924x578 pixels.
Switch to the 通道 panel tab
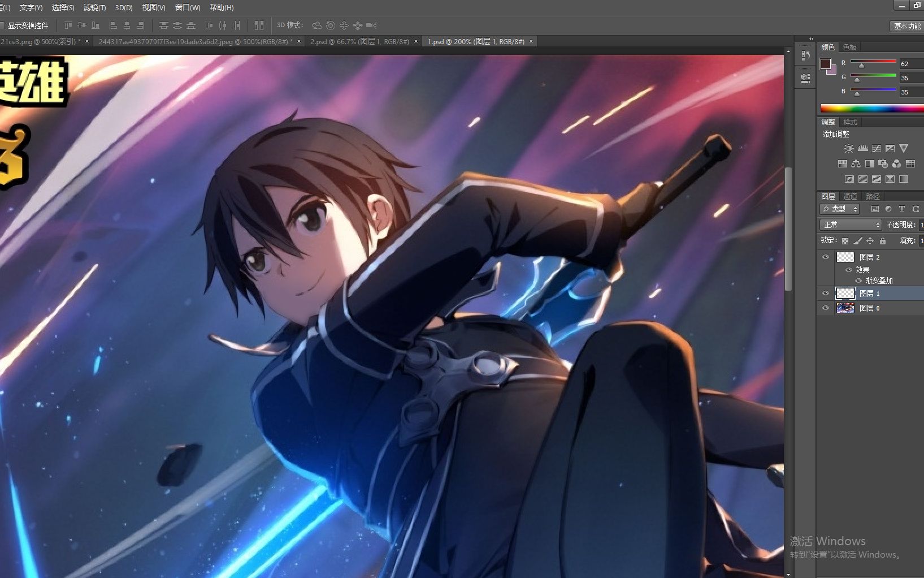[x=850, y=197]
